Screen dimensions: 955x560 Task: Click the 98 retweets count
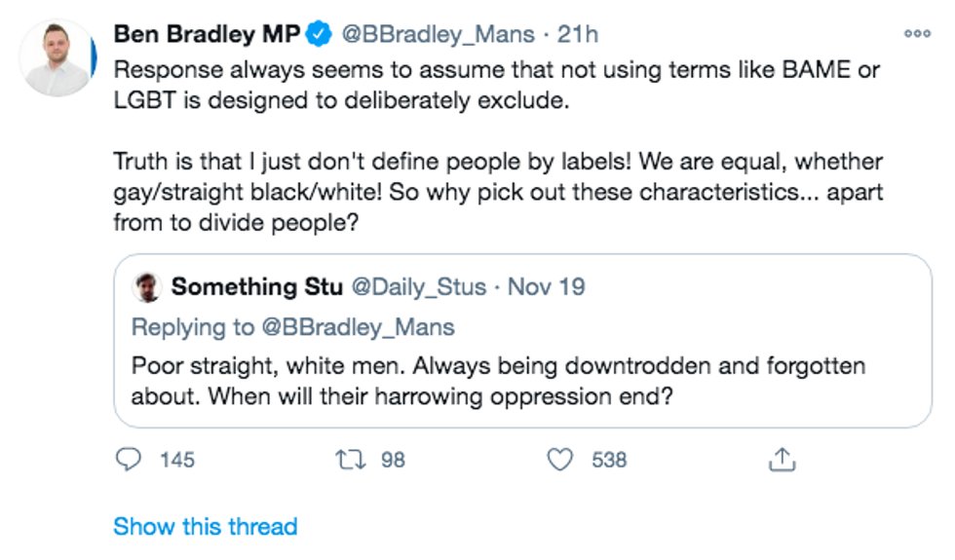click(393, 460)
